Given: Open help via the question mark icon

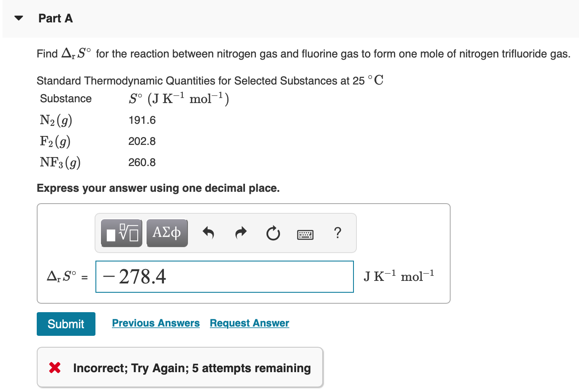Looking at the screenshot, I should click(337, 233).
